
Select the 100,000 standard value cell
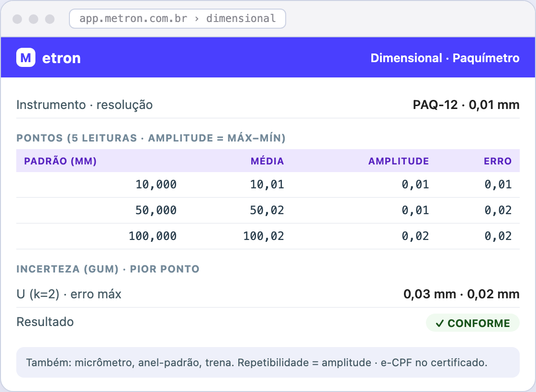(x=153, y=236)
